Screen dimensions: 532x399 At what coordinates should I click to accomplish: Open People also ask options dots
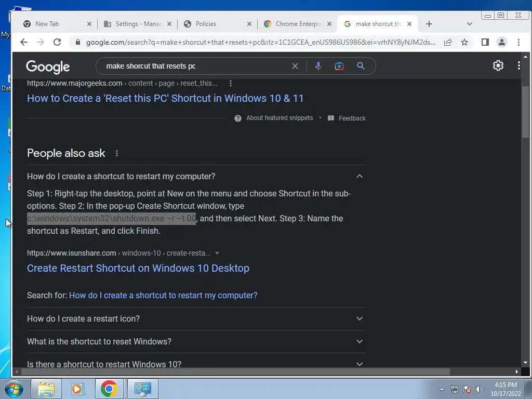[117, 153]
